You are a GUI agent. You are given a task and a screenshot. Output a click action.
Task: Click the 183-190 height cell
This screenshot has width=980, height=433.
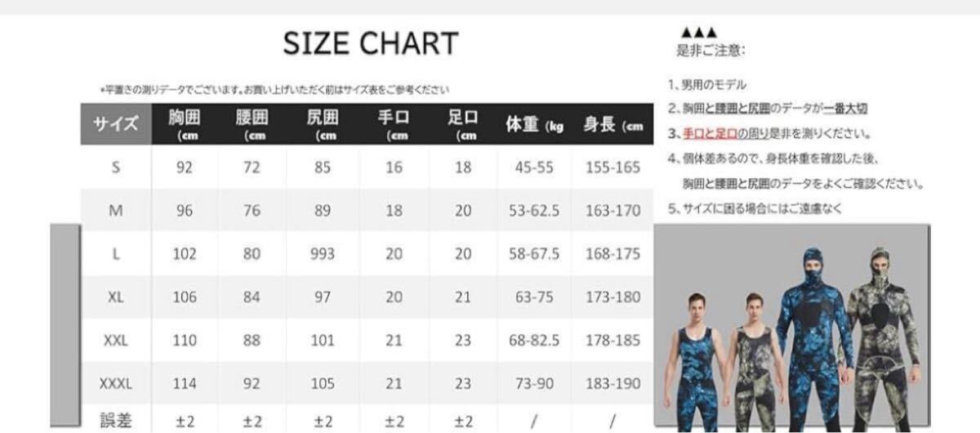pos(612,383)
